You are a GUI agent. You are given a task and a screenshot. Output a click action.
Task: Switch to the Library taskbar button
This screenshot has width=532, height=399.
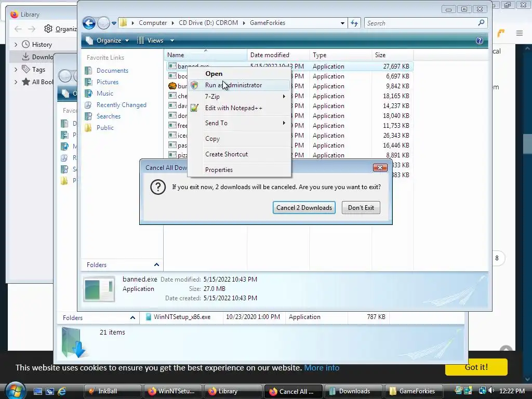pos(233,391)
